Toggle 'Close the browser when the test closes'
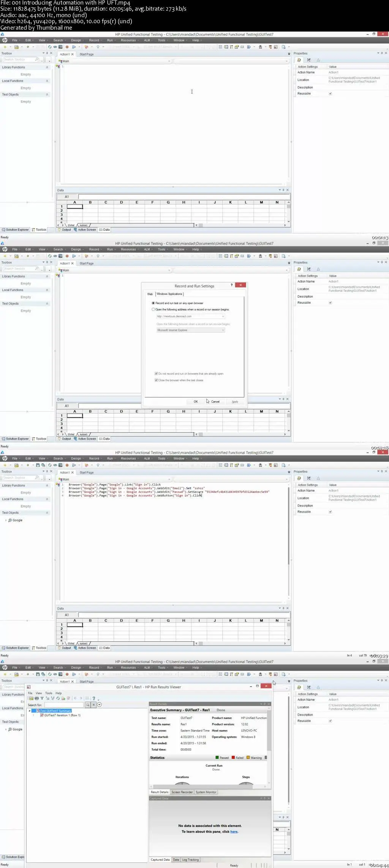Viewport: 389px width, 868px height. click(156, 380)
